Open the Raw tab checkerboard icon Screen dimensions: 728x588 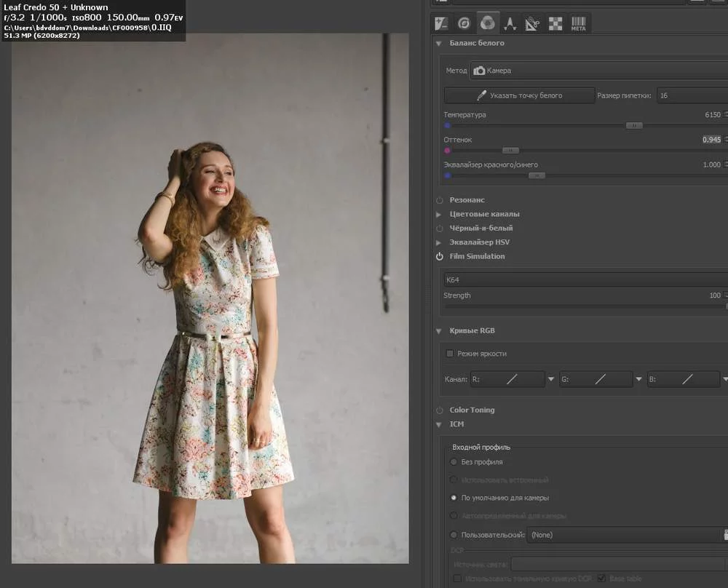(555, 23)
